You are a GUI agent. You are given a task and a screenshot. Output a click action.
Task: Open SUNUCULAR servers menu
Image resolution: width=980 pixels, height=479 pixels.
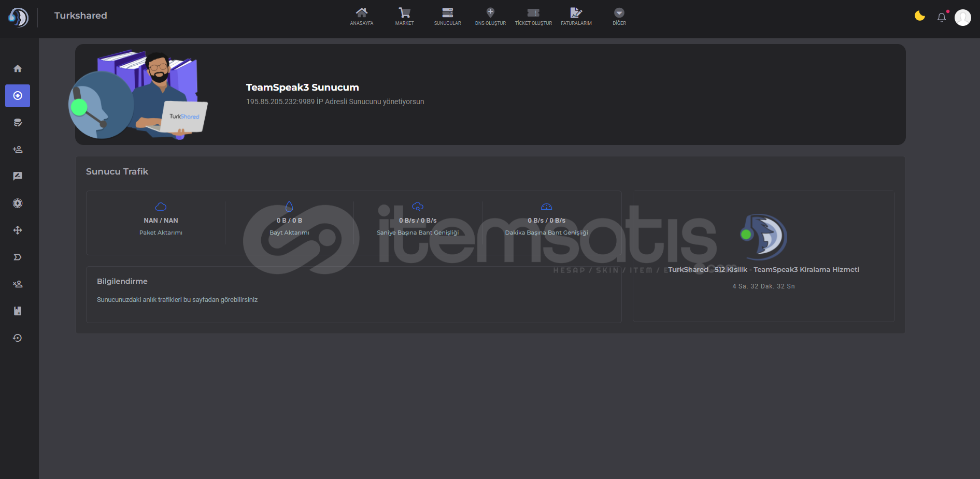tap(447, 17)
